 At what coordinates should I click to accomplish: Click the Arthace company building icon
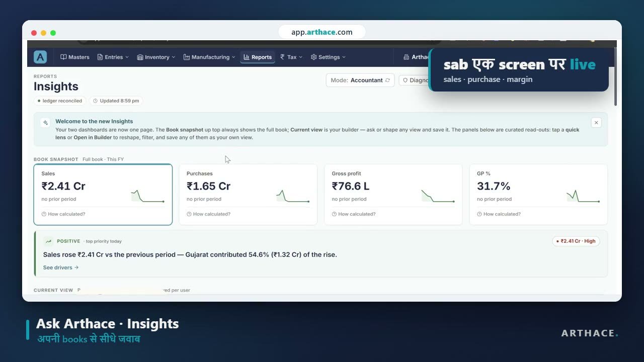407,57
